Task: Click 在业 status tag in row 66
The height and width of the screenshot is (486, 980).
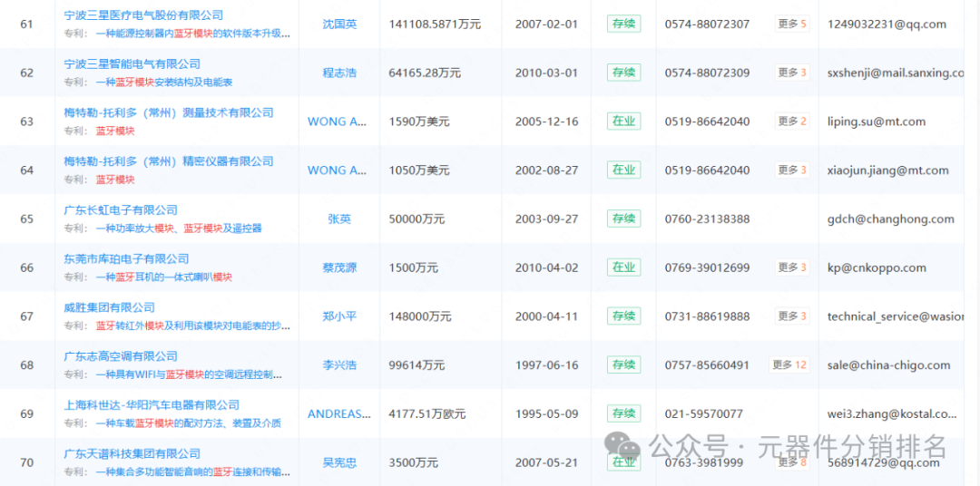Action: point(623,267)
